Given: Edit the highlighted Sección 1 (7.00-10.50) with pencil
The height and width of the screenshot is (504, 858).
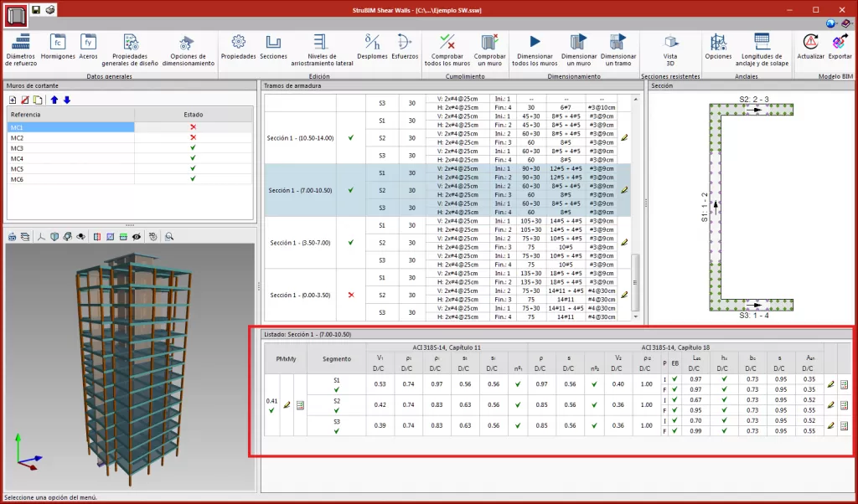Looking at the screenshot, I should (623, 190).
